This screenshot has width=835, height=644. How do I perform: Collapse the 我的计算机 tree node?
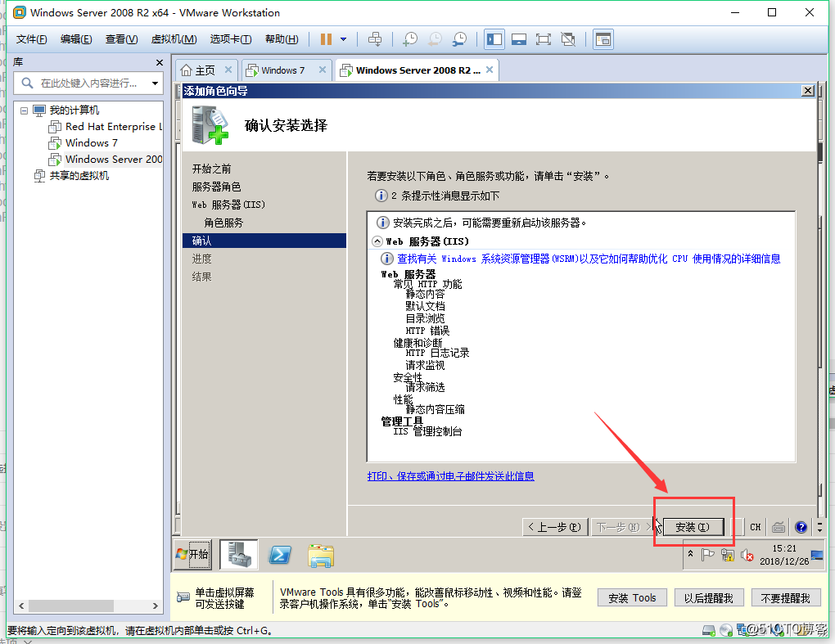pyautogui.click(x=24, y=110)
